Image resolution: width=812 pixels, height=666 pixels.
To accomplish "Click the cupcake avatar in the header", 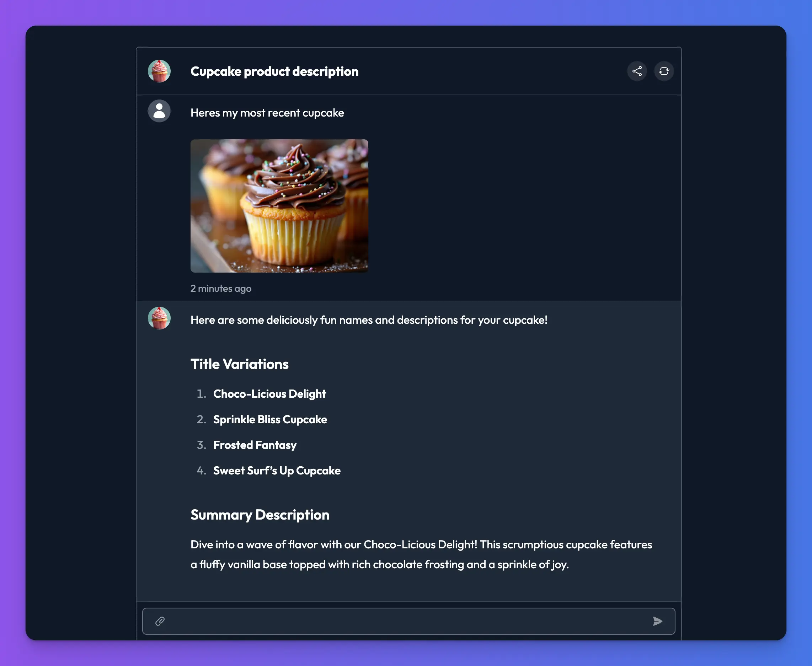I will pyautogui.click(x=159, y=71).
